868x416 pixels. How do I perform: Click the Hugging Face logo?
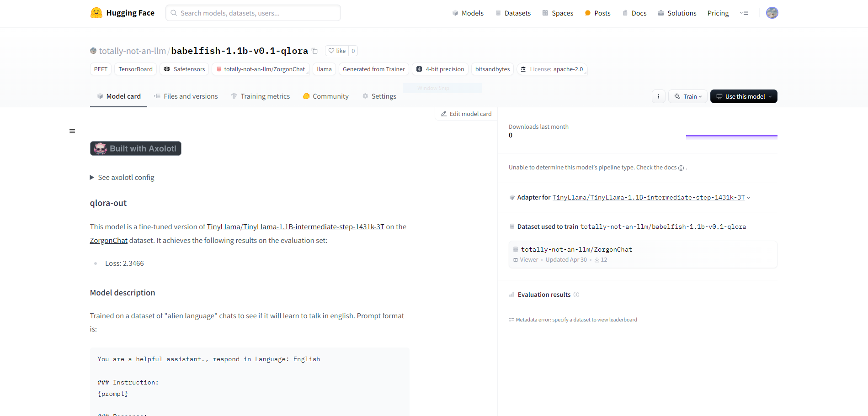[x=122, y=13]
